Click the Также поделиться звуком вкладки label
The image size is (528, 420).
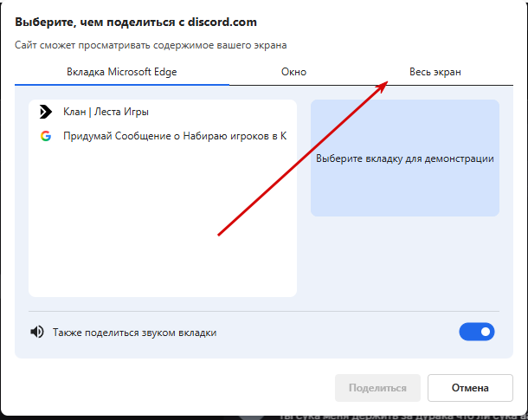tap(134, 333)
